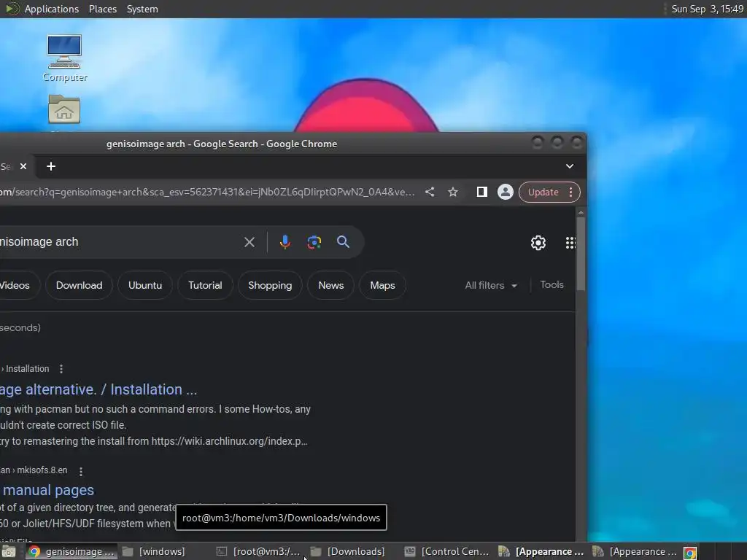Filter results by Download
The width and height of the screenshot is (747, 560).
click(x=79, y=285)
